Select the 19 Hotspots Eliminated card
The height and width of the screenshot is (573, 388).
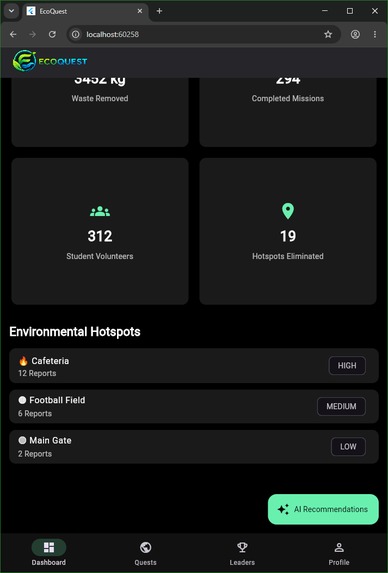point(288,231)
